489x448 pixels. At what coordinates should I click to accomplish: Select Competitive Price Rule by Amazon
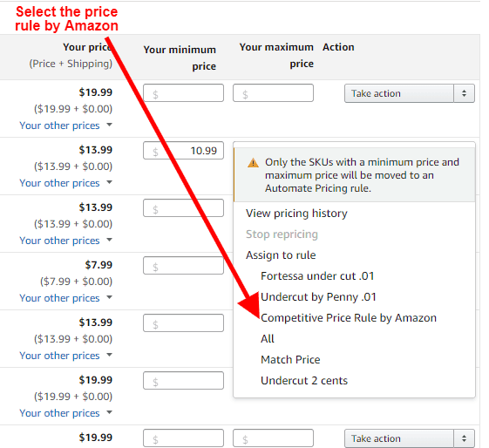(x=349, y=317)
